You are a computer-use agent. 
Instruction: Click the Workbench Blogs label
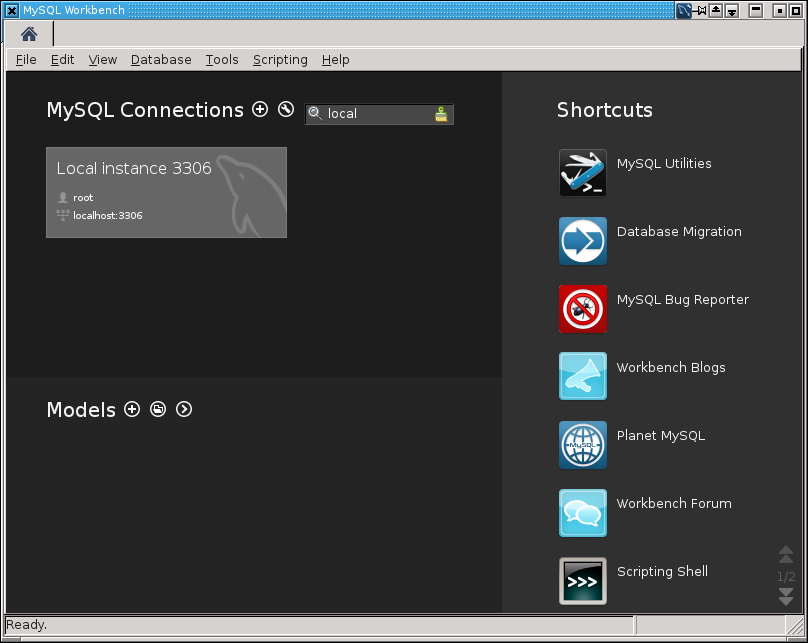[671, 367]
